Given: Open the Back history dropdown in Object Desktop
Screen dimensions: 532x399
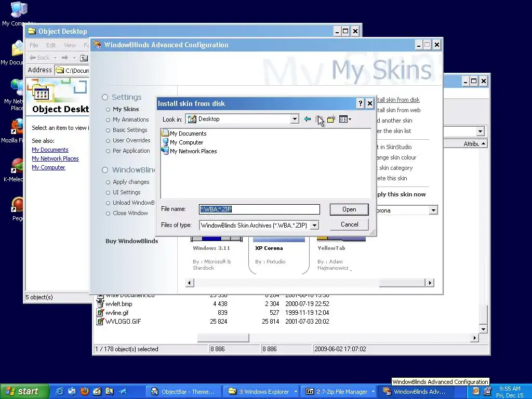Looking at the screenshot, I should (x=55, y=58).
